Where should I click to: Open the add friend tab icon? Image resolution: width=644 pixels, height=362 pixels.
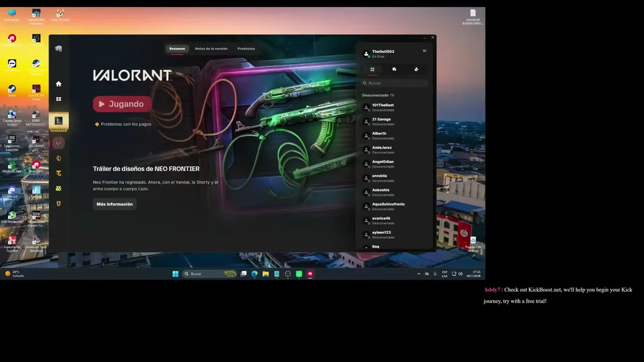416,69
